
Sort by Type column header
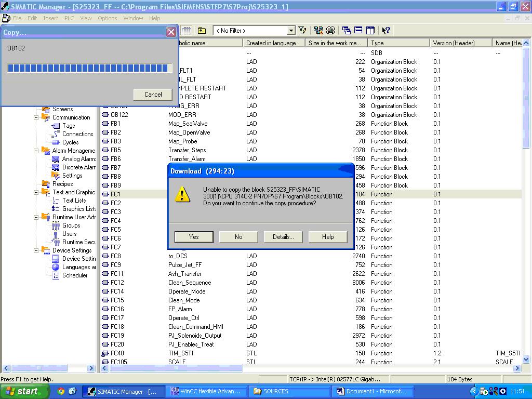click(x=398, y=43)
